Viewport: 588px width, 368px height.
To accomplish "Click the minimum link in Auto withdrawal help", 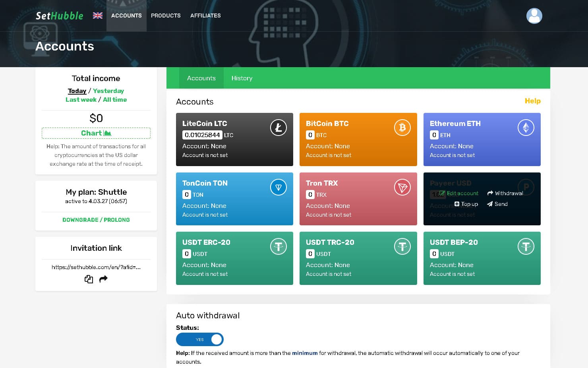I will 305,353.
